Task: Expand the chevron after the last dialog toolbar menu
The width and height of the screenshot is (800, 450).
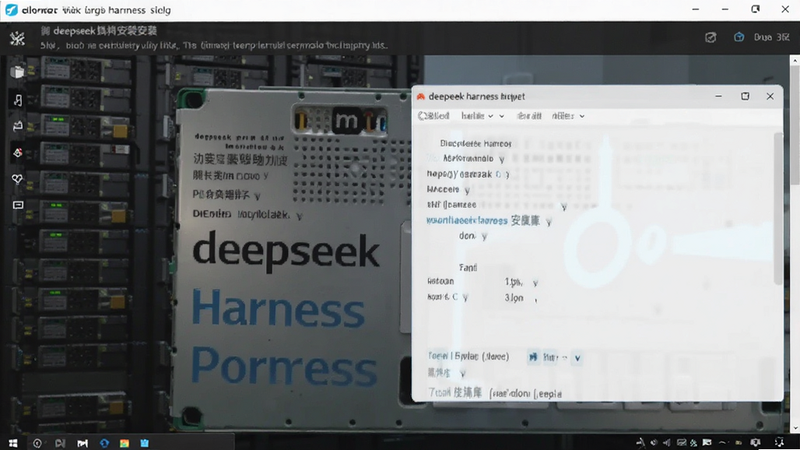Action: [582, 116]
